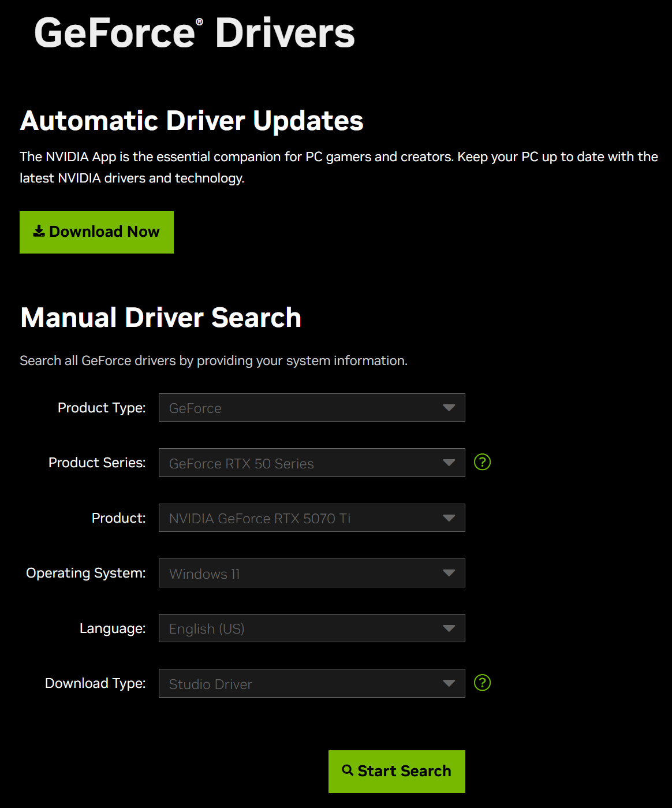The image size is (672, 808).
Task: Click the Operating System field label
Action: click(86, 573)
